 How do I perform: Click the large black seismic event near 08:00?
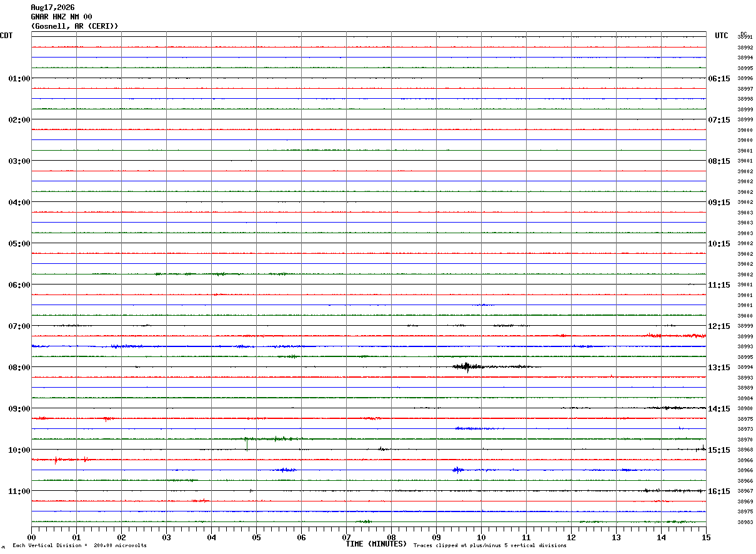pos(467,366)
